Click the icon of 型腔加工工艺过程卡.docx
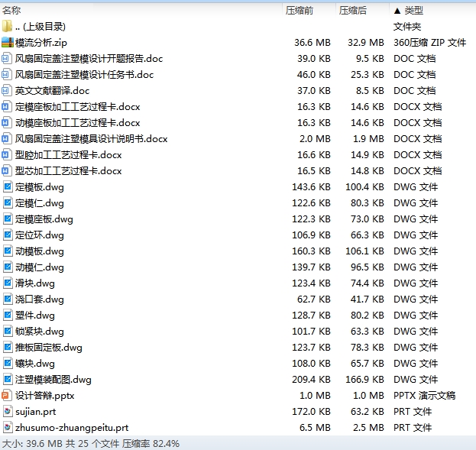Screen dimensions: 476x450 [6, 155]
